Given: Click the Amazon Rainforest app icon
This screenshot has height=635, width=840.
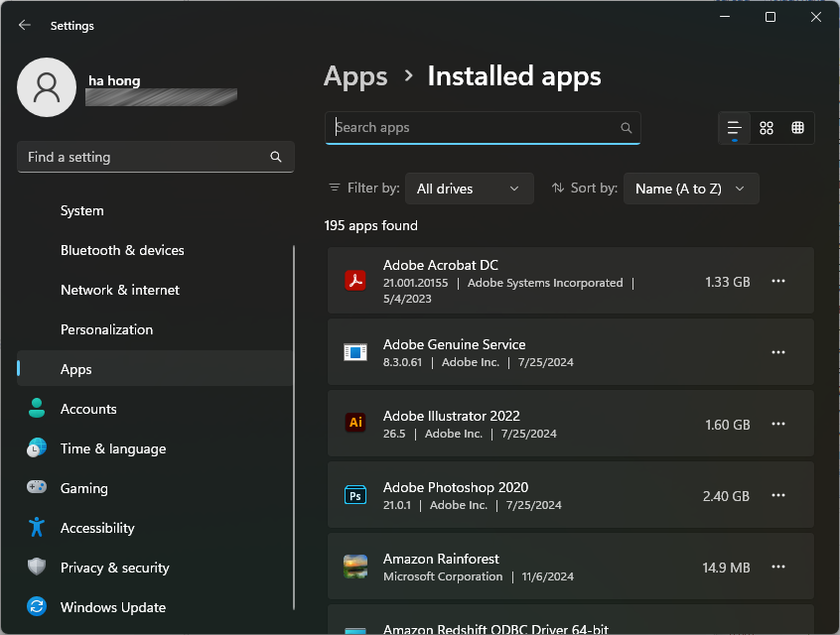Looking at the screenshot, I should [355, 567].
